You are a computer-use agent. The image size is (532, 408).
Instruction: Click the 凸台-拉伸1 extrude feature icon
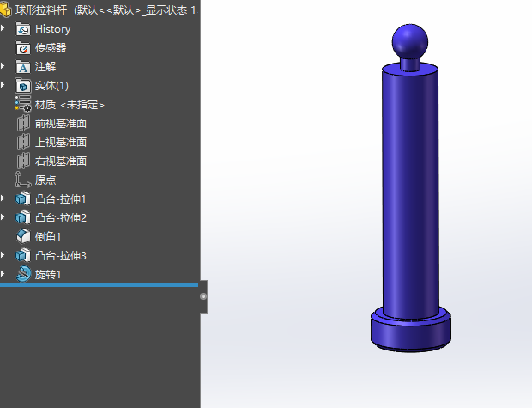pyautogui.click(x=23, y=198)
